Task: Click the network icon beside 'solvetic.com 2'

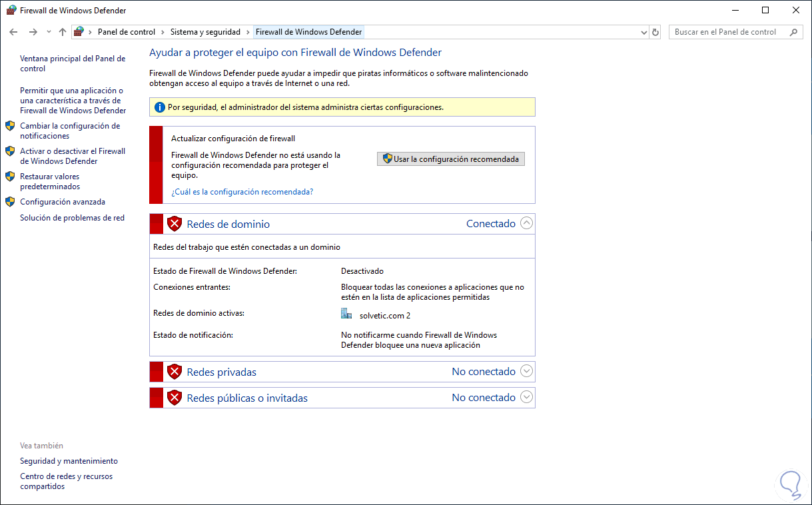Action: coord(346,314)
